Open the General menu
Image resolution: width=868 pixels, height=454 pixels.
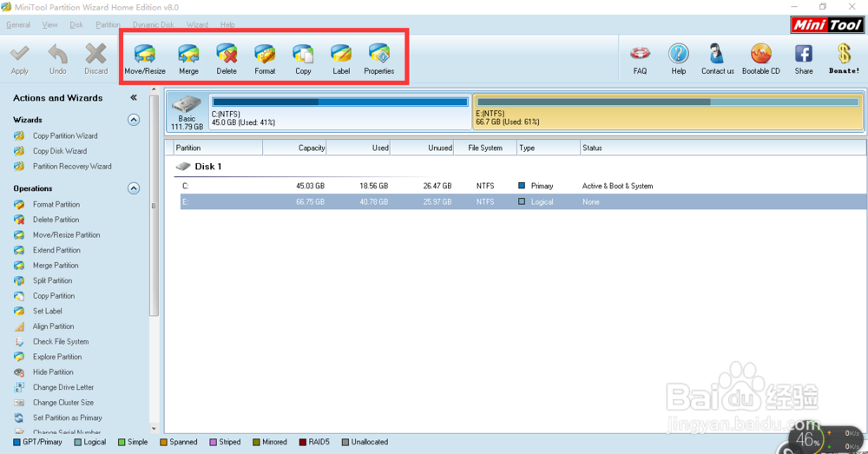click(x=18, y=25)
